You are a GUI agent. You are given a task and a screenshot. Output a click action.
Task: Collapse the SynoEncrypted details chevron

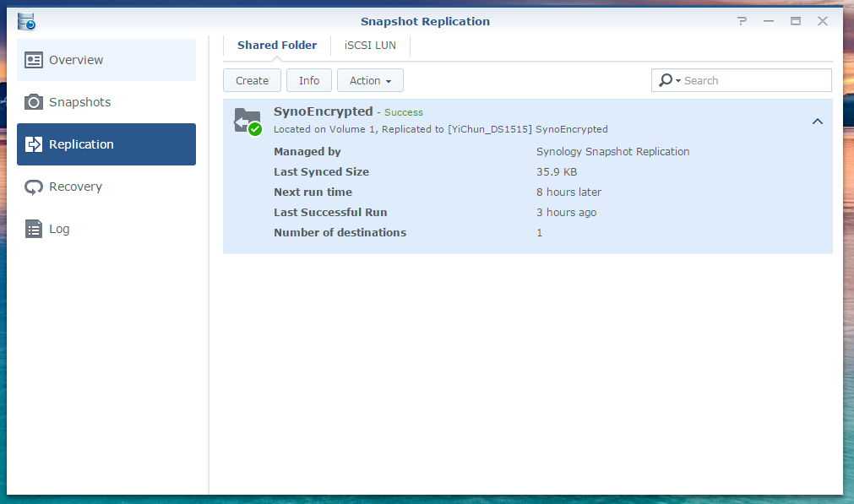[x=818, y=122]
